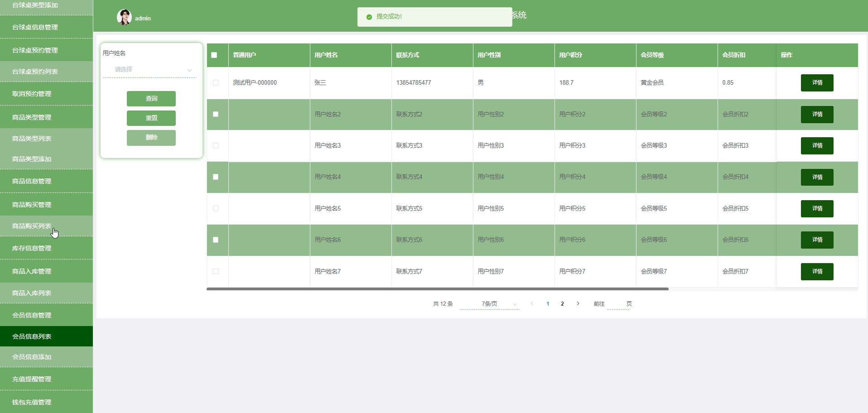Go to page 2 of results
The width and height of the screenshot is (868, 413).
pos(562,304)
